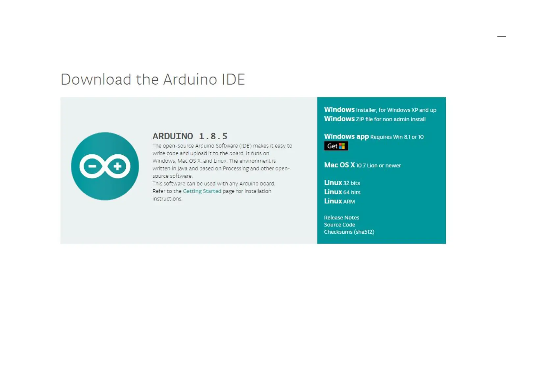Download the Linux ARM version

(x=339, y=201)
